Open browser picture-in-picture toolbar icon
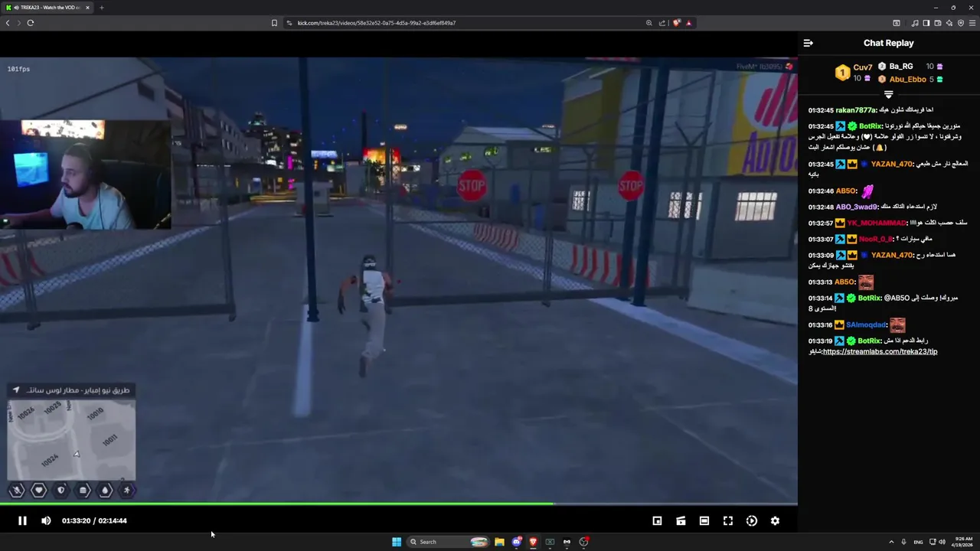The height and width of the screenshot is (551, 980). point(897,23)
